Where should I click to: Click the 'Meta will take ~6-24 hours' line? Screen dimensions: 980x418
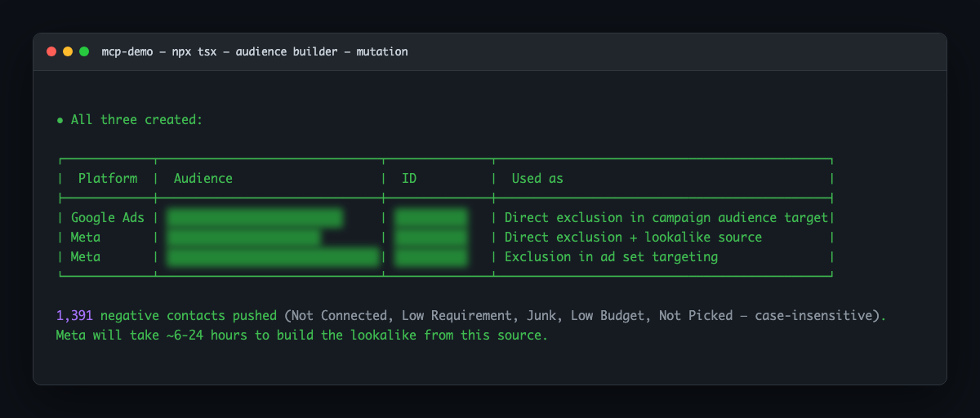pos(302,335)
